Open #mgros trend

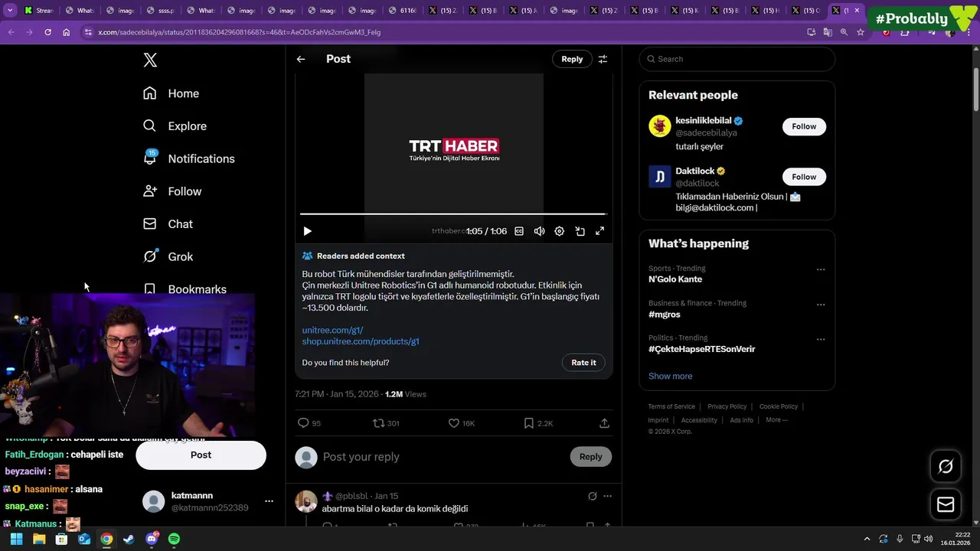pos(665,315)
